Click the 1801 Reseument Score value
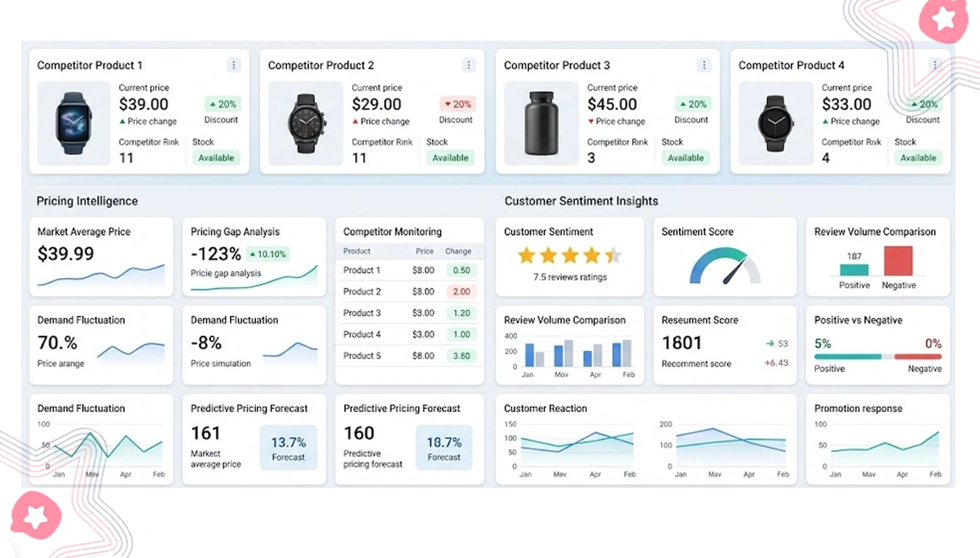This screenshot has height=558, width=980. 682,343
